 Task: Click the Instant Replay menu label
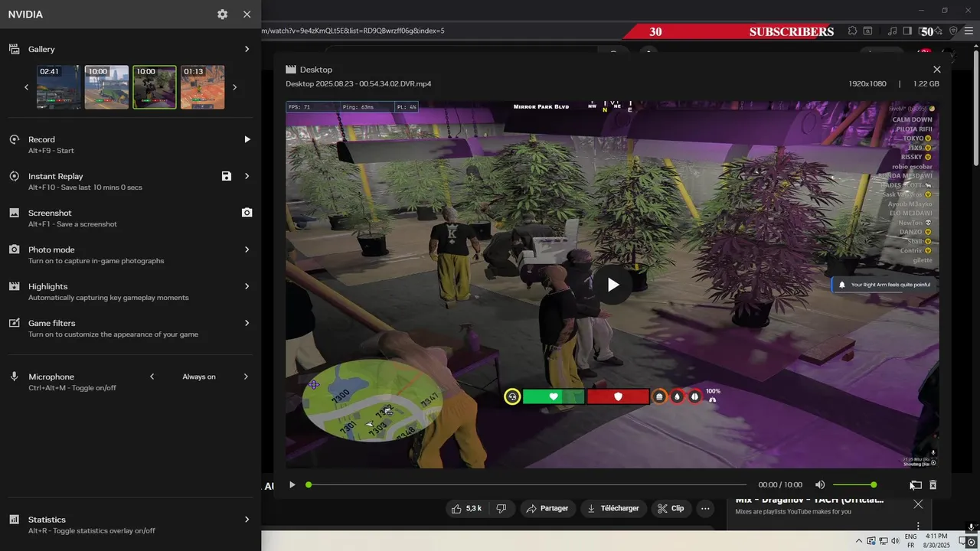(56, 176)
